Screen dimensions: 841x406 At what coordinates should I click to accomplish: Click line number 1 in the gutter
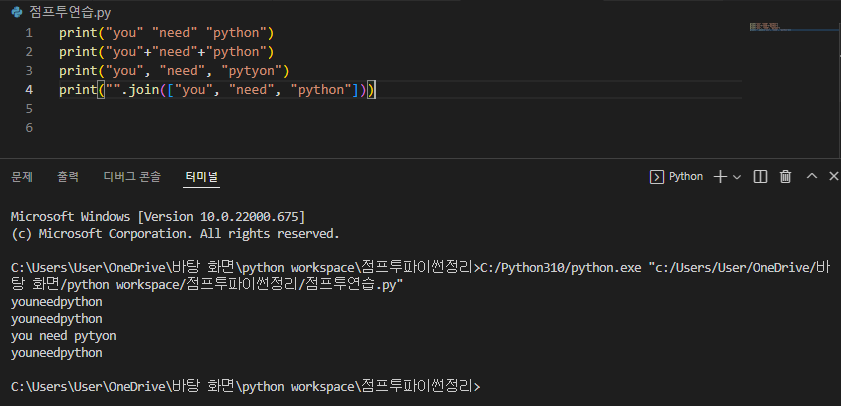point(29,33)
